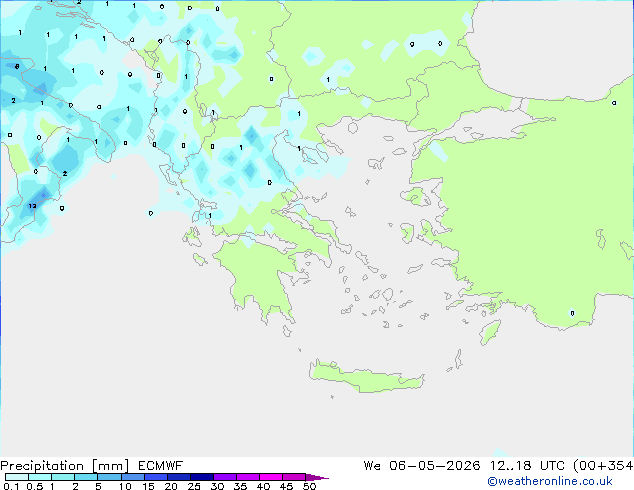Click the '10' legend scale label
The width and height of the screenshot is (634, 490).
pyautogui.click(x=125, y=486)
